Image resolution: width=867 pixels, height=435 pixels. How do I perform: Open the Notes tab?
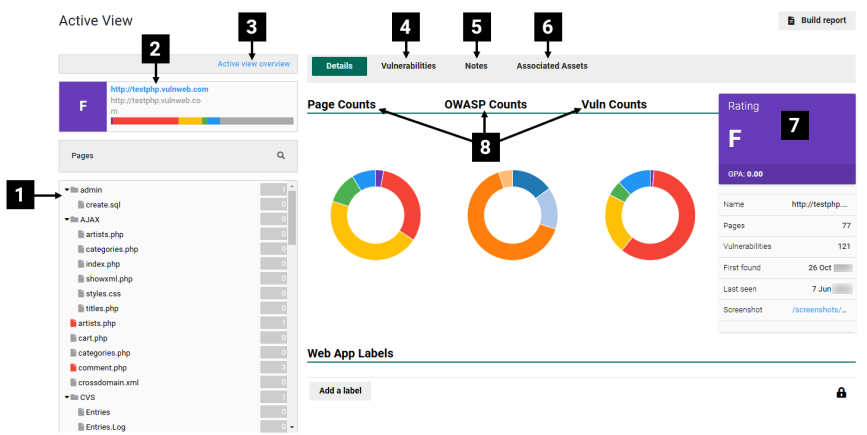pyautogui.click(x=476, y=66)
